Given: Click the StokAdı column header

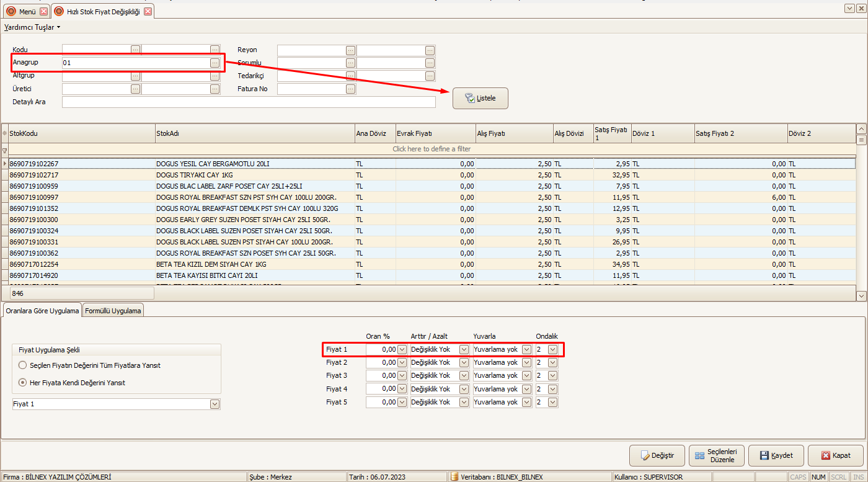Looking at the screenshot, I should click(255, 133).
